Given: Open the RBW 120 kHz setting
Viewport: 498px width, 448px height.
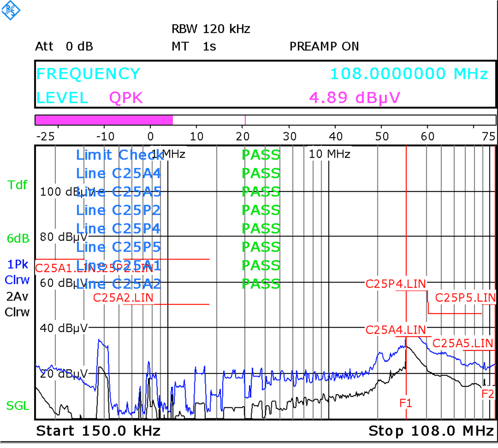Looking at the screenshot, I should [x=211, y=29].
